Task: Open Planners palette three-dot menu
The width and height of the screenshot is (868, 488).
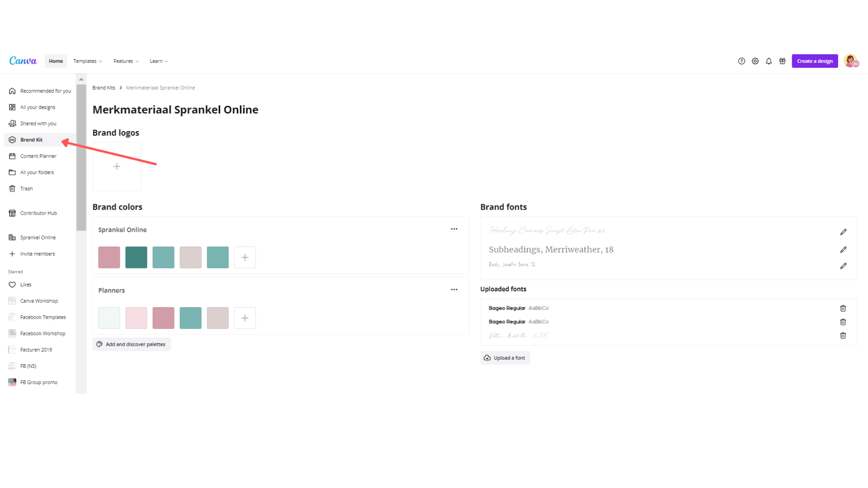Action: coord(454,290)
